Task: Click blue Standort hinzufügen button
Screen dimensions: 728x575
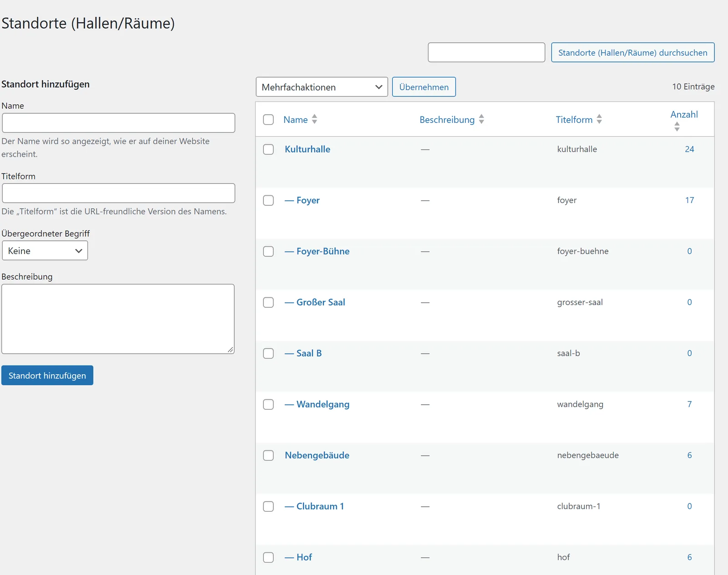Action: click(47, 376)
